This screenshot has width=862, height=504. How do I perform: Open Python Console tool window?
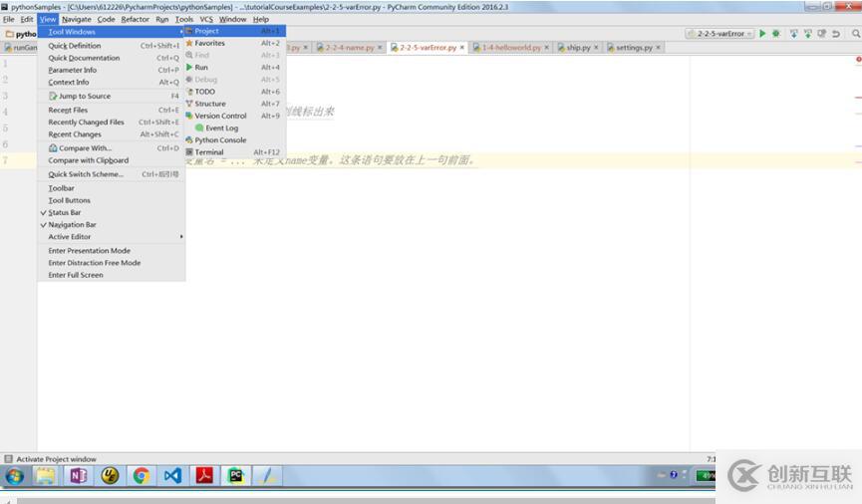235,139
